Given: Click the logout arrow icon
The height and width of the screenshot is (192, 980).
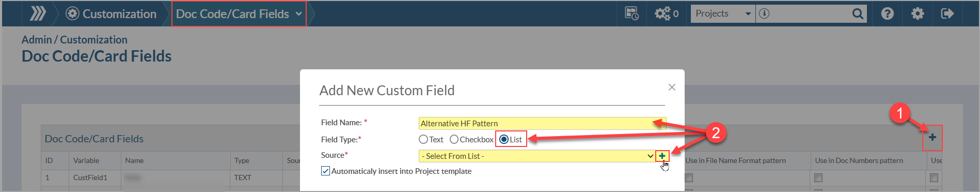Looking at the screenshot, I should click(x=947, y=13).
